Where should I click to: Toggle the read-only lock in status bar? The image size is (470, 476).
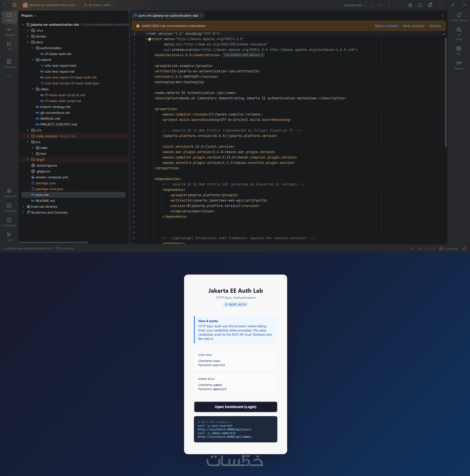point(464,249)
